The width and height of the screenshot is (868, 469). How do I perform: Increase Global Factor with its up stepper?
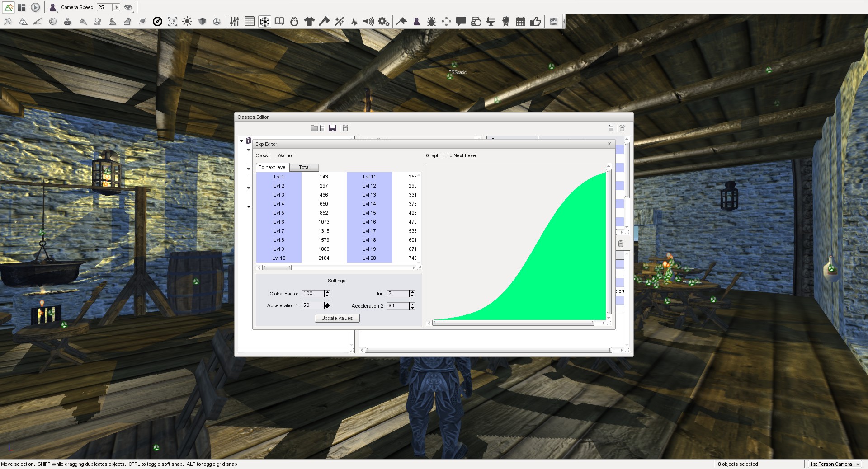tap(327, 292)
